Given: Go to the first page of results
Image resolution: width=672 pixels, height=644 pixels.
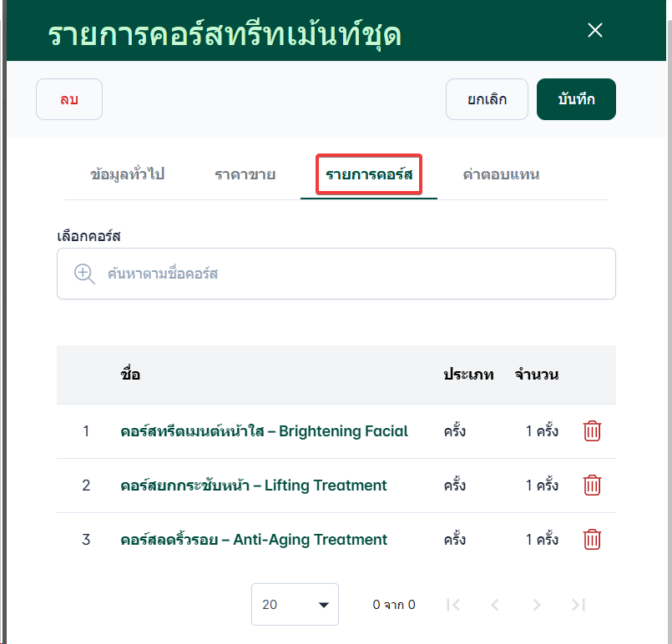Looking at the screenshot, I should click(453, 605).
